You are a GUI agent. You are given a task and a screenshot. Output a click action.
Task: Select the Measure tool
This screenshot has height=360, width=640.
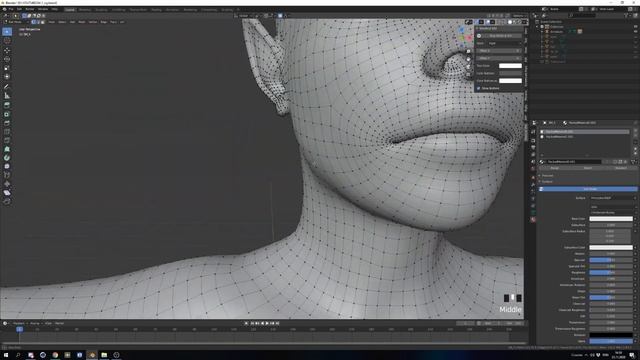[7, 95]
